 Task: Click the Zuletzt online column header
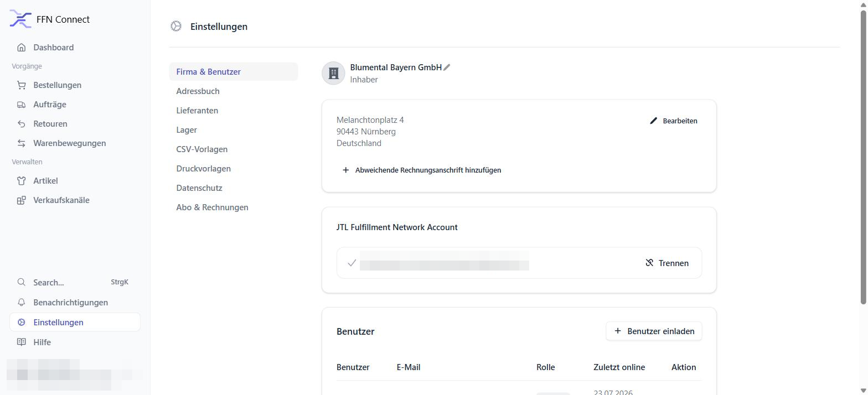[x=619, y=367]
